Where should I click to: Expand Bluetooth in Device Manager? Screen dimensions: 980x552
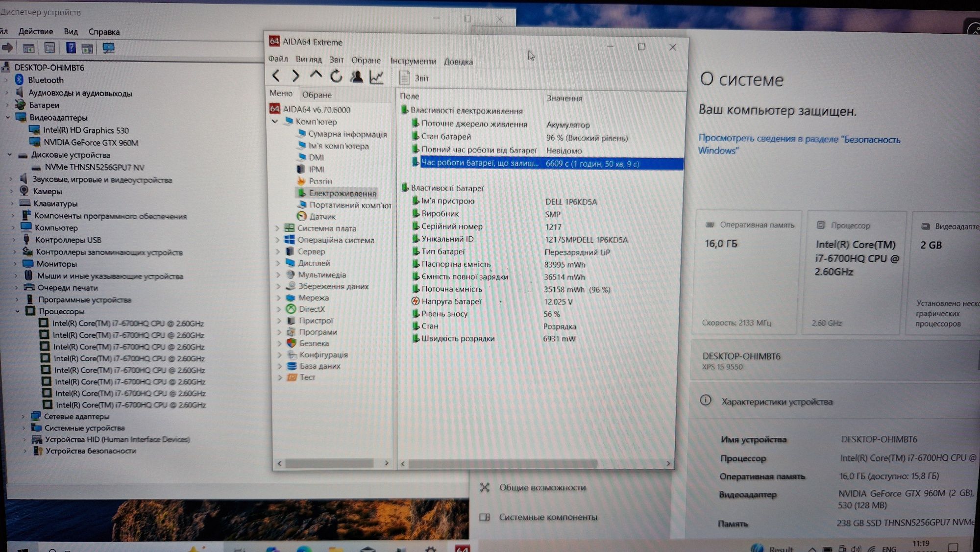point(7,80)
